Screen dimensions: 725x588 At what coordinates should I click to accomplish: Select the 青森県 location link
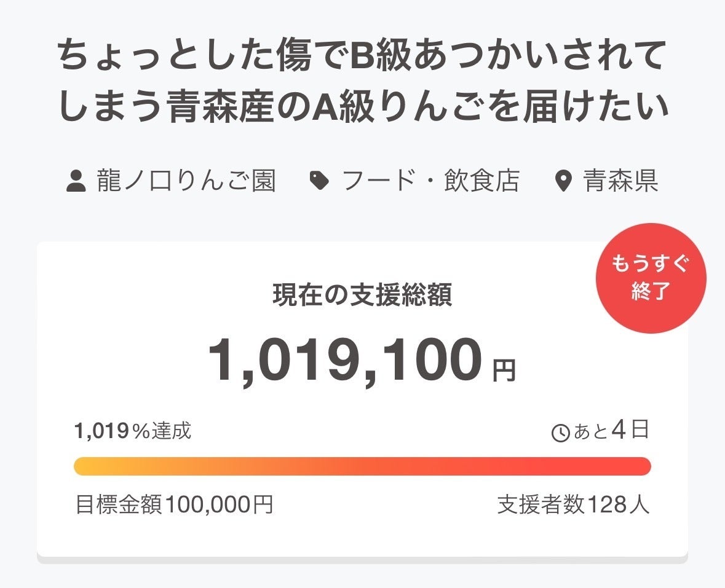click(x=620, y=181)
